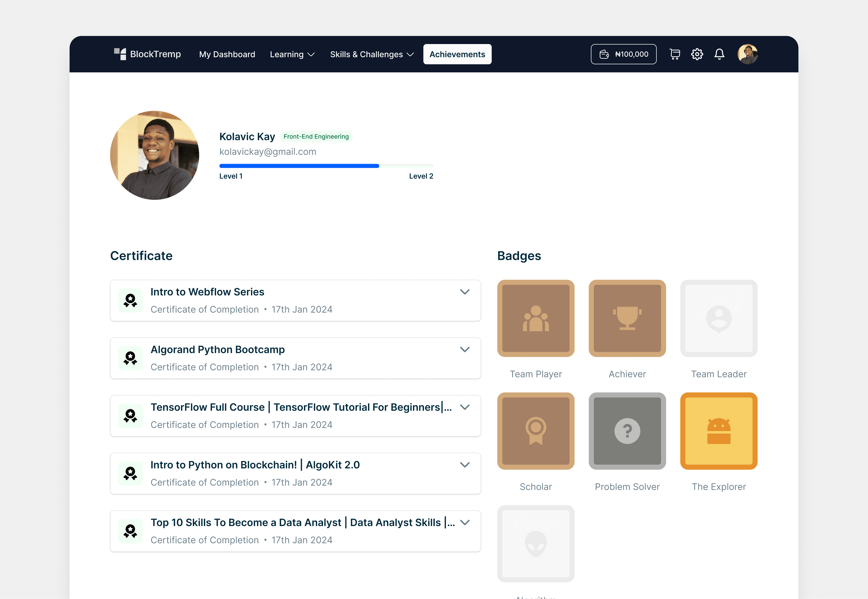Select the Achievements tab
Viewport: 868px width, 599px height.
[x=457, y=54]
